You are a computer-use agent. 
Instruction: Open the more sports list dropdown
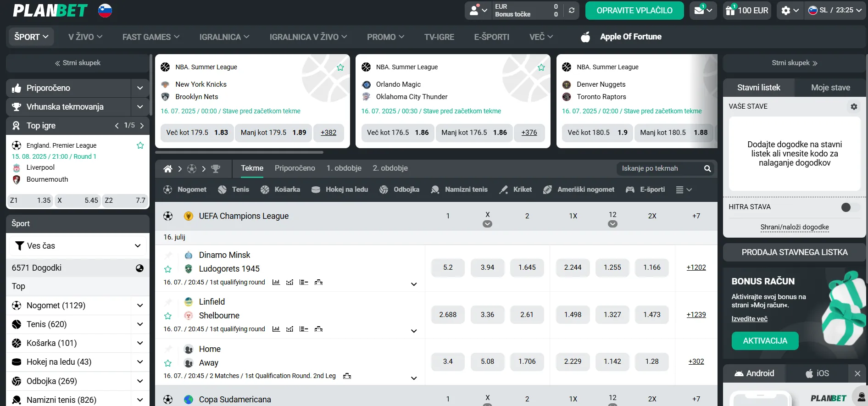pyautogui.click(x=684, y=189)
